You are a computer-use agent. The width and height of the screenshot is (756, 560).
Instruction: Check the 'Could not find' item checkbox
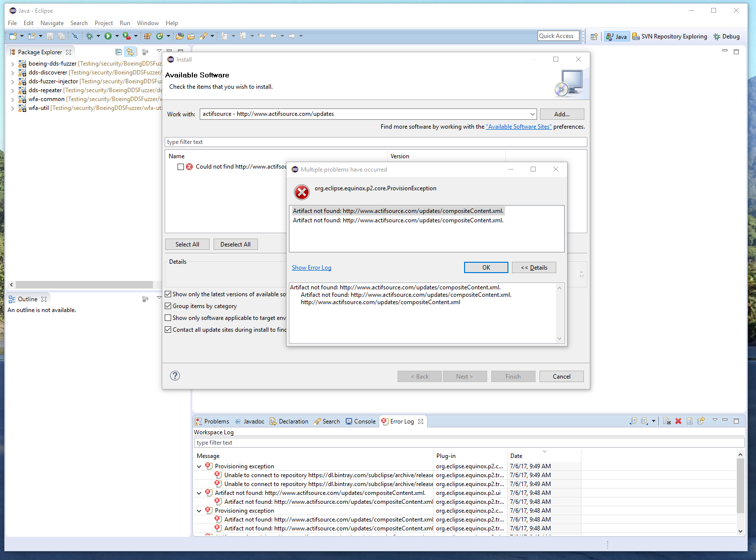click(x=180, y=167)
